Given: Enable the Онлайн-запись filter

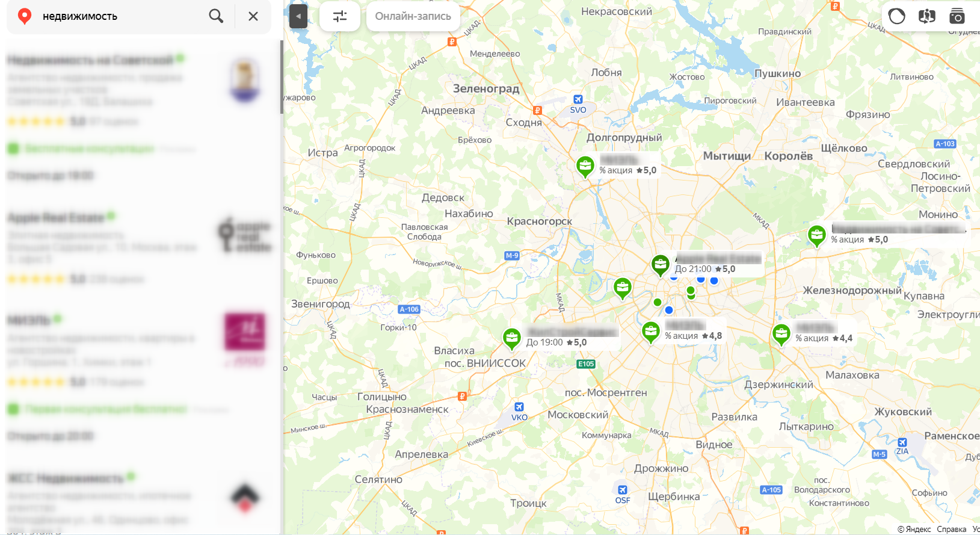Looking at the screenshot, I should click(413, 16).
